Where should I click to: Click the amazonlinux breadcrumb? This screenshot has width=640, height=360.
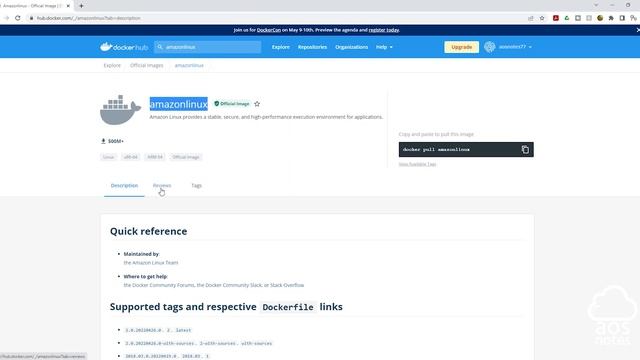pos(189,65)
